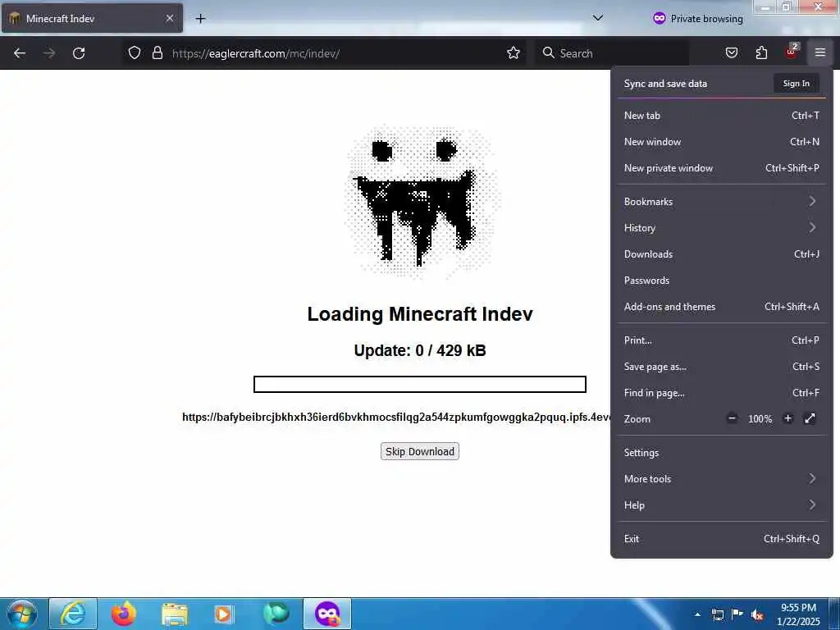Click the Private browsing indicator
This screenshot has width=840, height=630.
pyautogui.click(x=698, y=19)
